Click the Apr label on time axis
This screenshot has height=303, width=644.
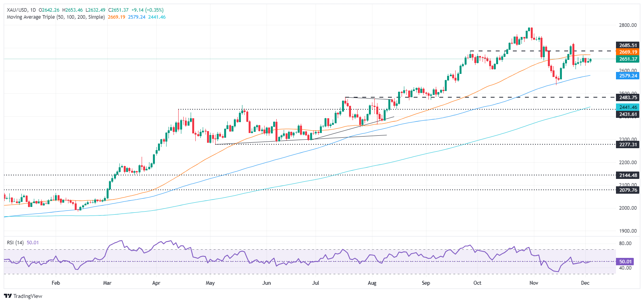[156, 283]
